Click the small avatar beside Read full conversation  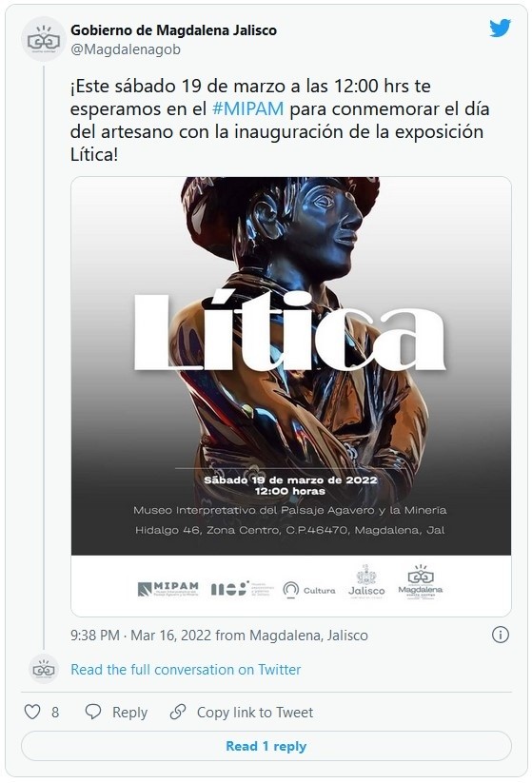click(44, 669)
